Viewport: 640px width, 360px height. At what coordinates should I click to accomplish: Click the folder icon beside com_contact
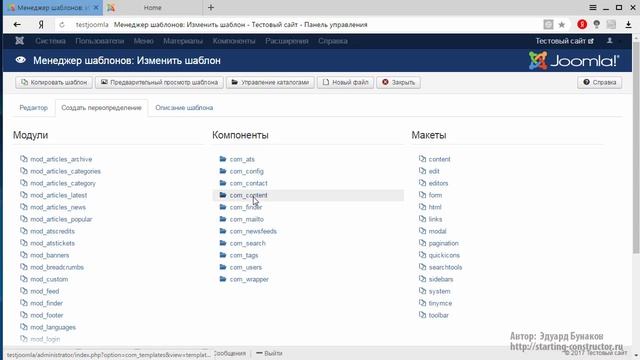223,183
